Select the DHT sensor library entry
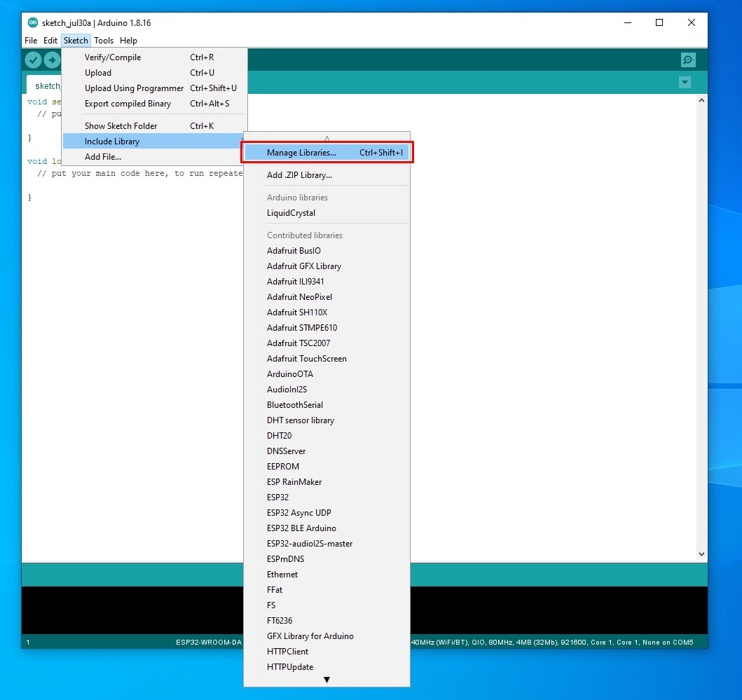 point(300,420)
